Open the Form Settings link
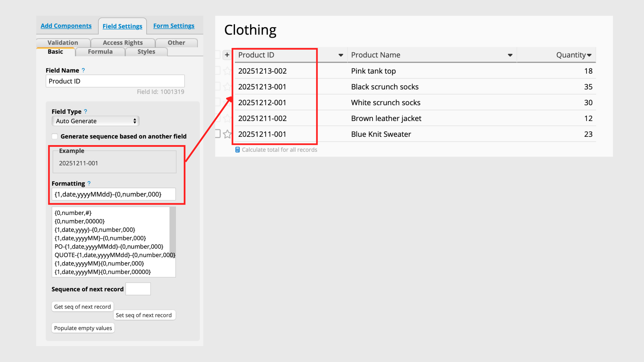This screenshot has width=644, height=362. (x=174, y=26)
